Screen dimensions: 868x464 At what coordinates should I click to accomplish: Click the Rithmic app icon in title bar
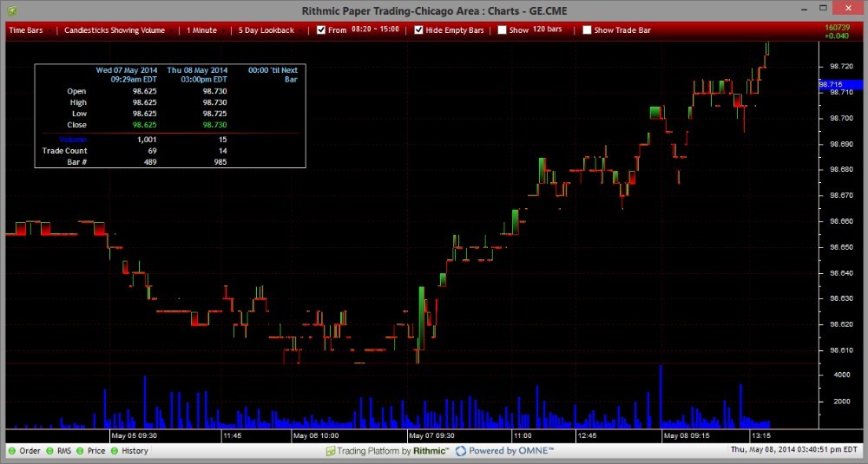click(x=11, y=10)
